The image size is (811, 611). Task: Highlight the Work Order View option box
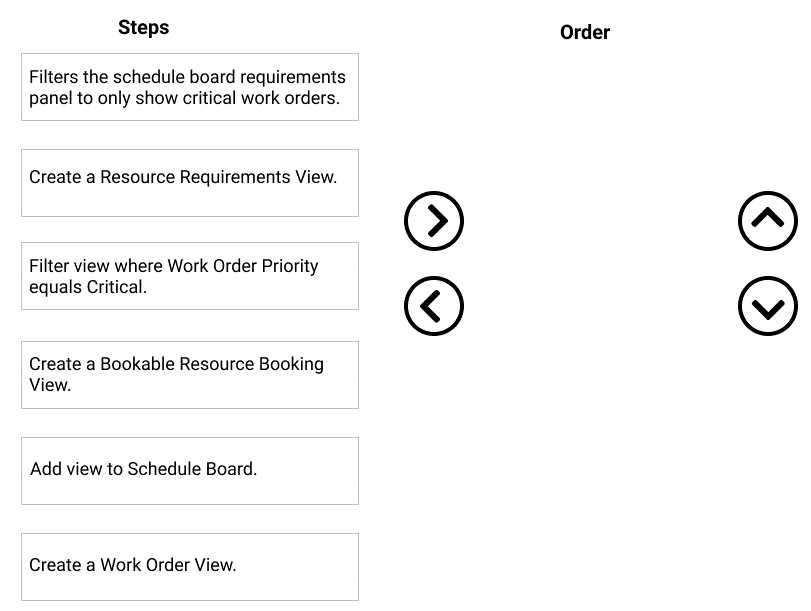pos(190,566)
